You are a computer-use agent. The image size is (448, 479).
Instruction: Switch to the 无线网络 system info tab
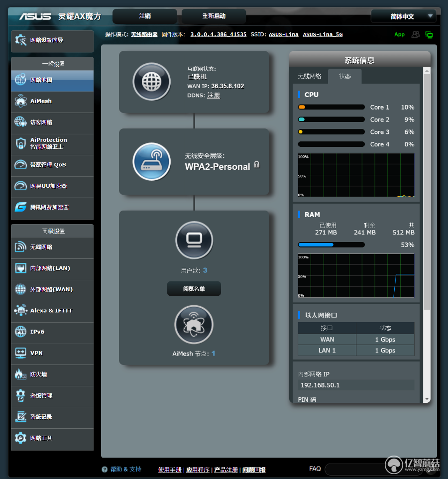click(309, 76)
